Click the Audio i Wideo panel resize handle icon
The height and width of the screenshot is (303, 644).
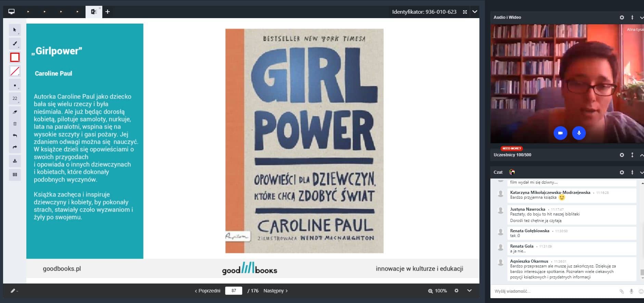[632, 17]
